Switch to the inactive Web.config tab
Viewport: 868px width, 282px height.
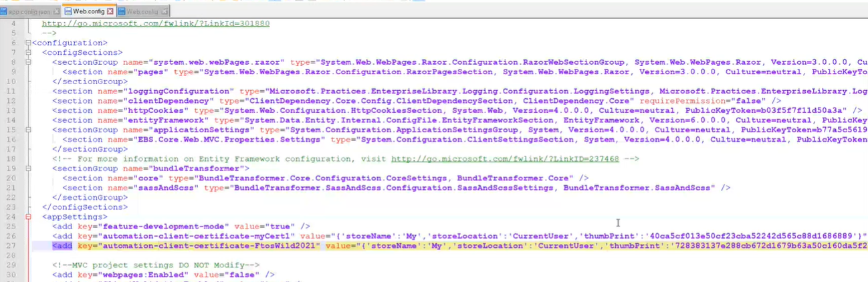(142, 11)
